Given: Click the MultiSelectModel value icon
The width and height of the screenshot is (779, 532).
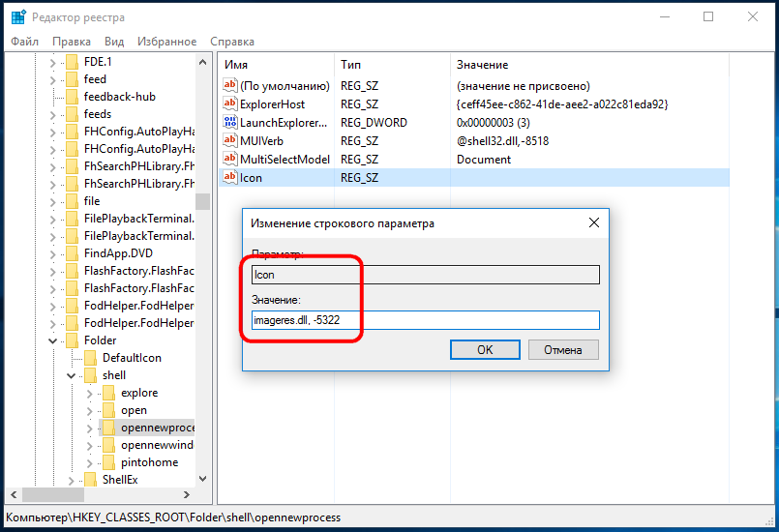Looking at the screenshot, I should (x=230, y=159).
